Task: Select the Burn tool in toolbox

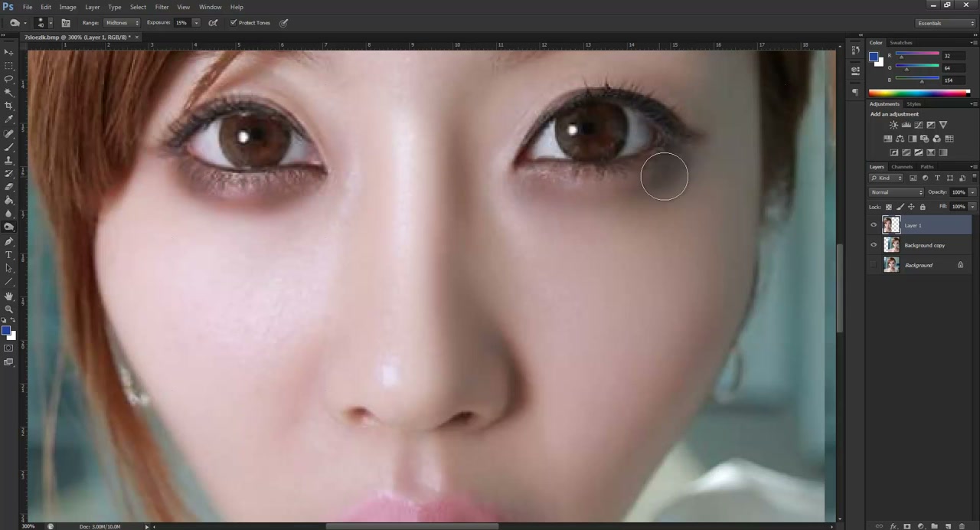Action: click(9, 227)
